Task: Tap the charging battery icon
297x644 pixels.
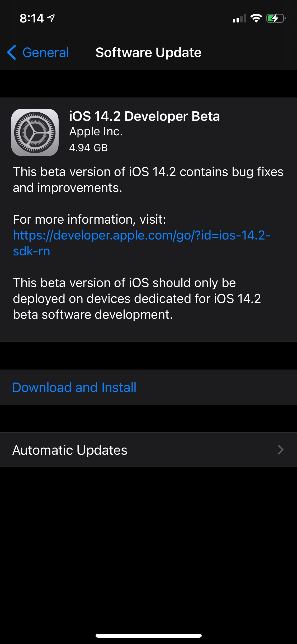Action: coord(276,18)
